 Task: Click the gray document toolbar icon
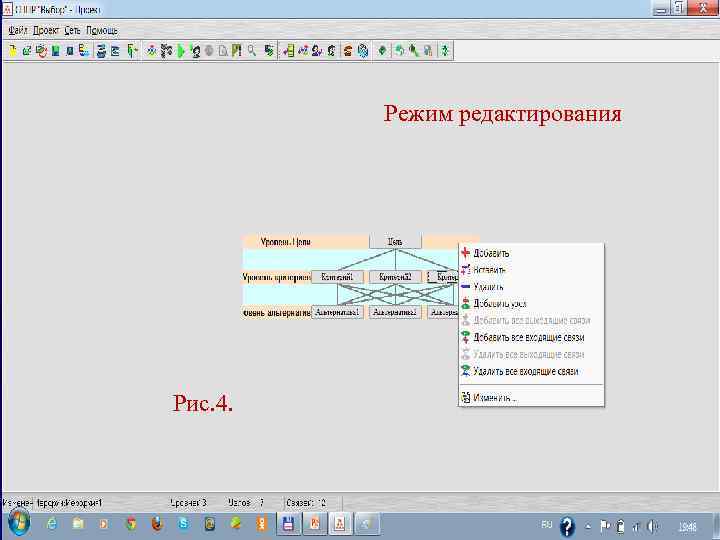(223, 51)
